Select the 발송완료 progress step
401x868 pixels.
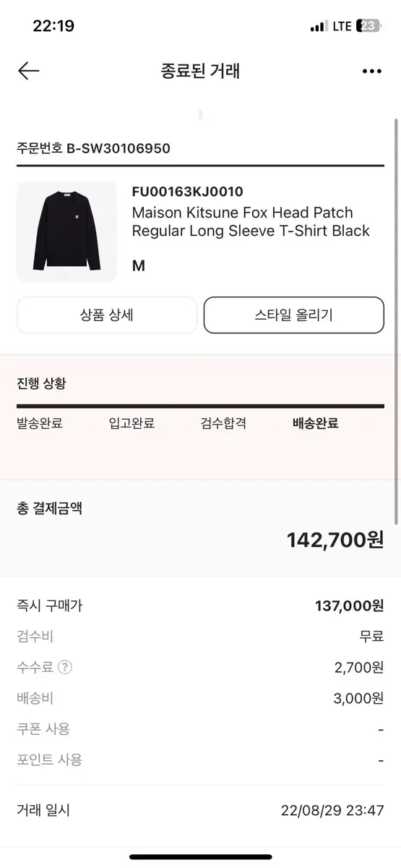coord(40,423)
